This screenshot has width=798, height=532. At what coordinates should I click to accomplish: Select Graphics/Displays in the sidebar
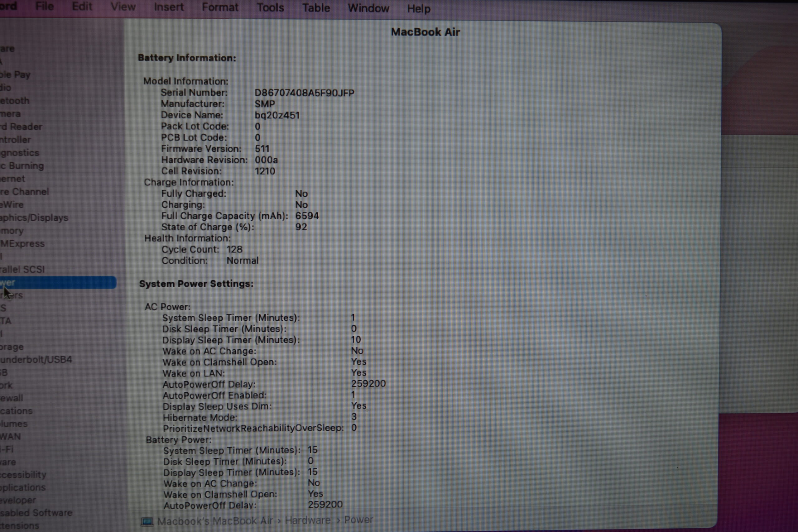tap(34, 218)
